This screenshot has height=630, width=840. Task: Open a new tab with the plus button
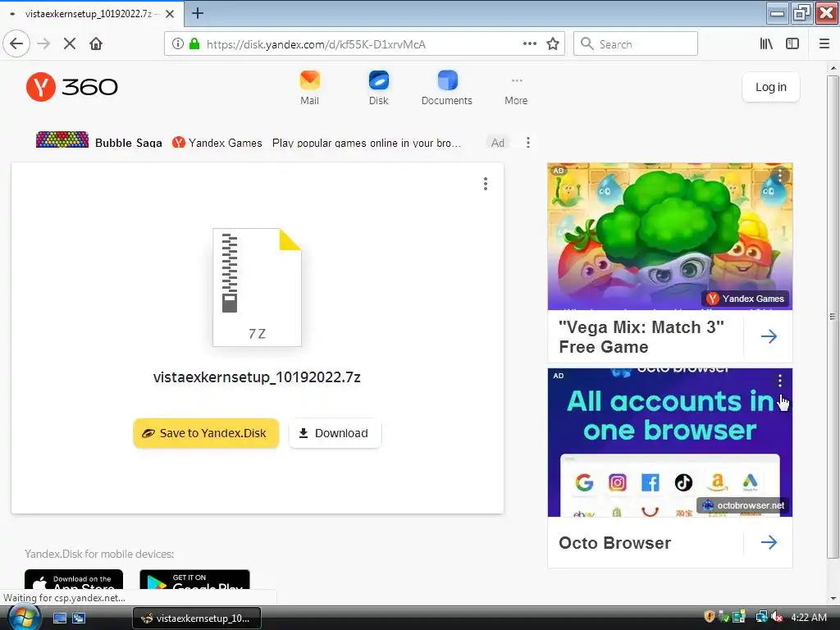point(197,13)
